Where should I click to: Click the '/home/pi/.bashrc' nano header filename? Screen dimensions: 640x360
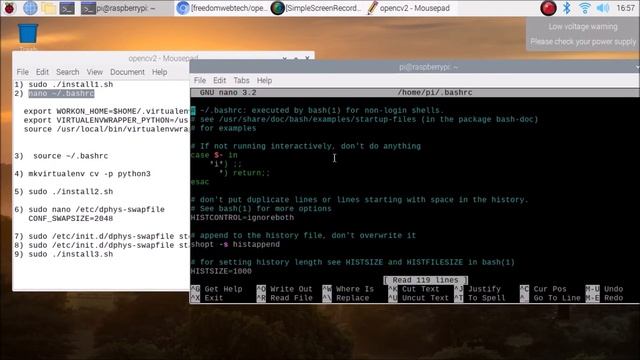tap(435, 93)
